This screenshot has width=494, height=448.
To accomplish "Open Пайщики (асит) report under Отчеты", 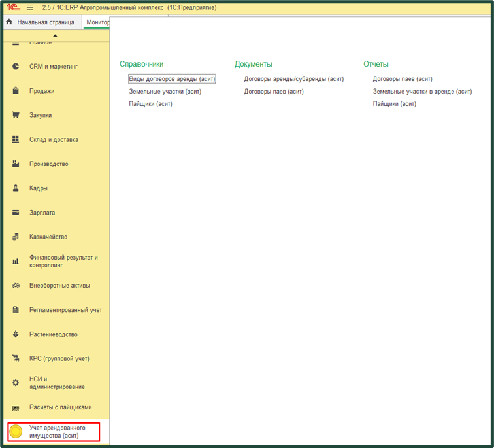I will tap(395, 104).
